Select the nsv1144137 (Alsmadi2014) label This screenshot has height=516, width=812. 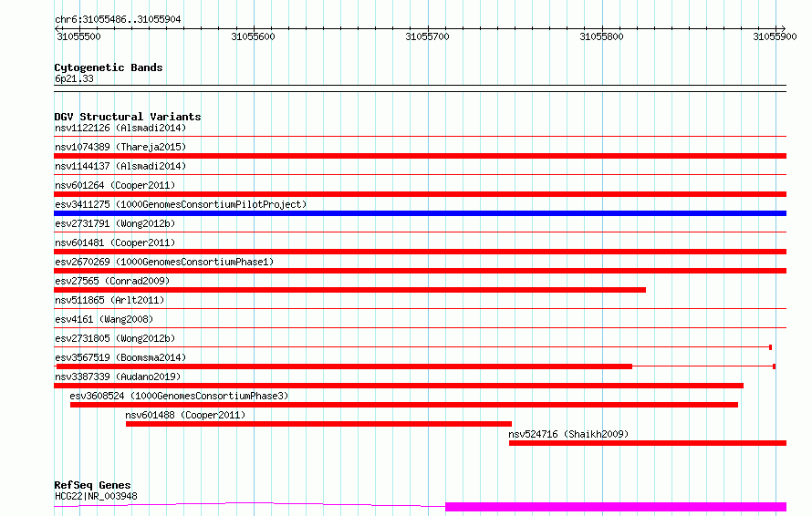tap(120, 166)
